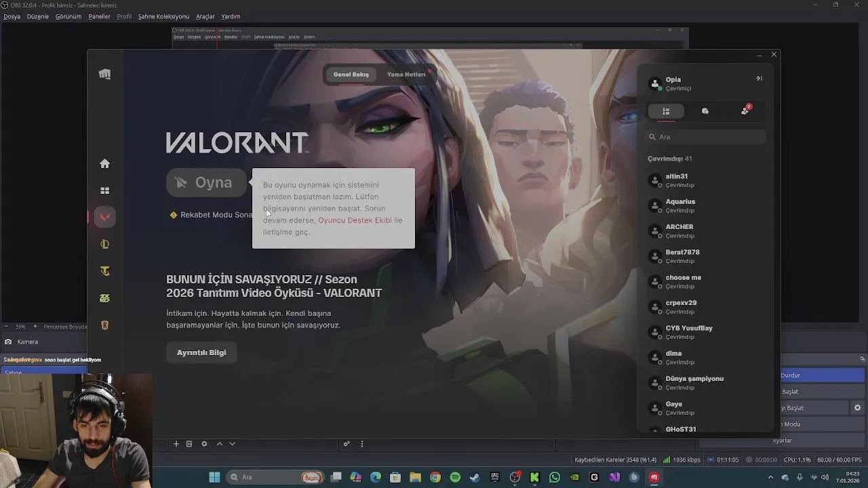The height and width of the screenshot is (488, 868).
Task: Select the VALORANT icon in sidebar
Action: point(104,217)
